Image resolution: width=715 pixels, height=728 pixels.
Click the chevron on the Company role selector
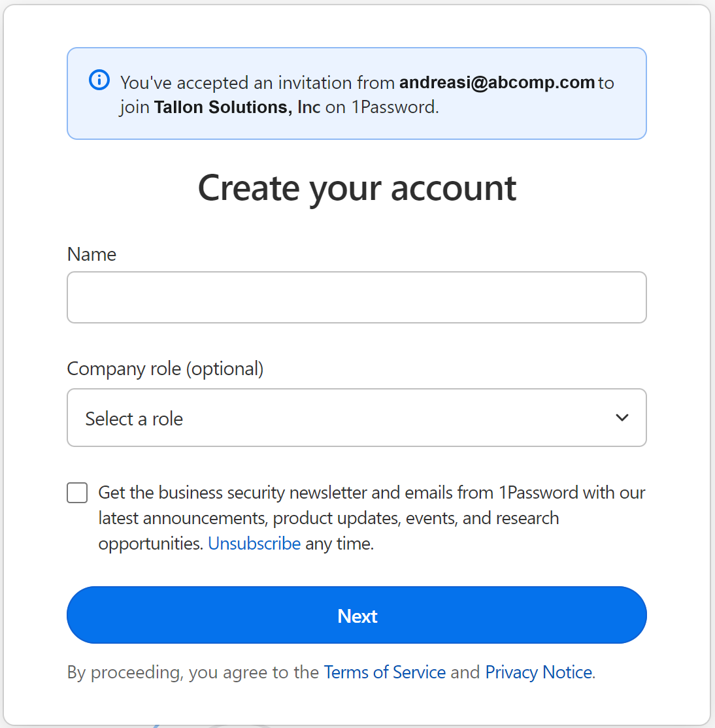tap(622, 418)
